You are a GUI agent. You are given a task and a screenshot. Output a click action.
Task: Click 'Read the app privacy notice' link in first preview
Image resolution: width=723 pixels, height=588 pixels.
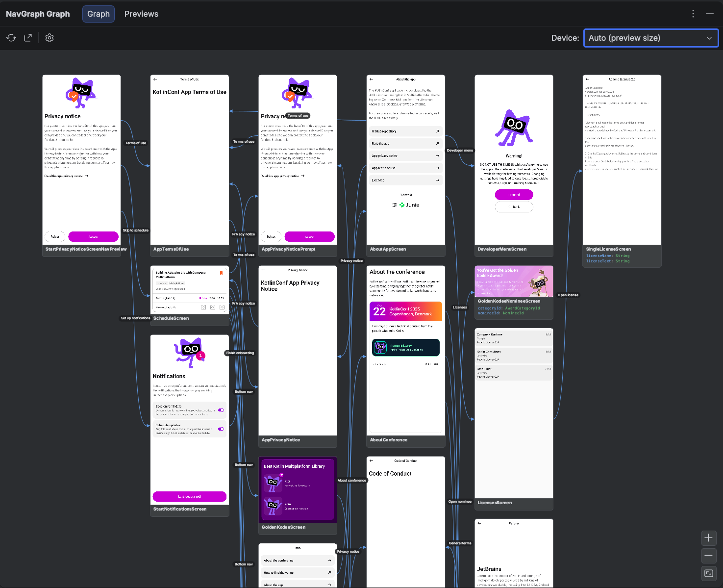(x=66, y=176)
